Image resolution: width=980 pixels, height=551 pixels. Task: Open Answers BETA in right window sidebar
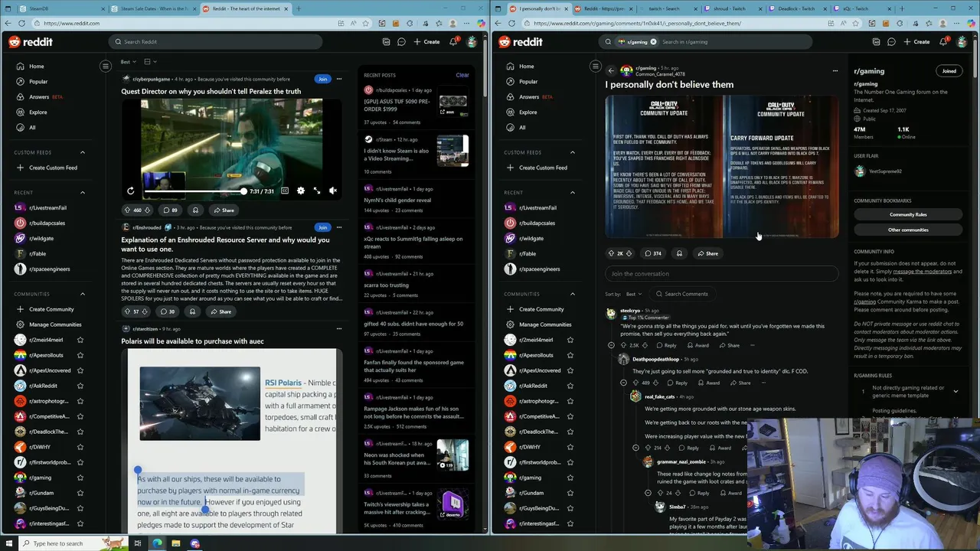pyautogui.click(x=529, y=96)
